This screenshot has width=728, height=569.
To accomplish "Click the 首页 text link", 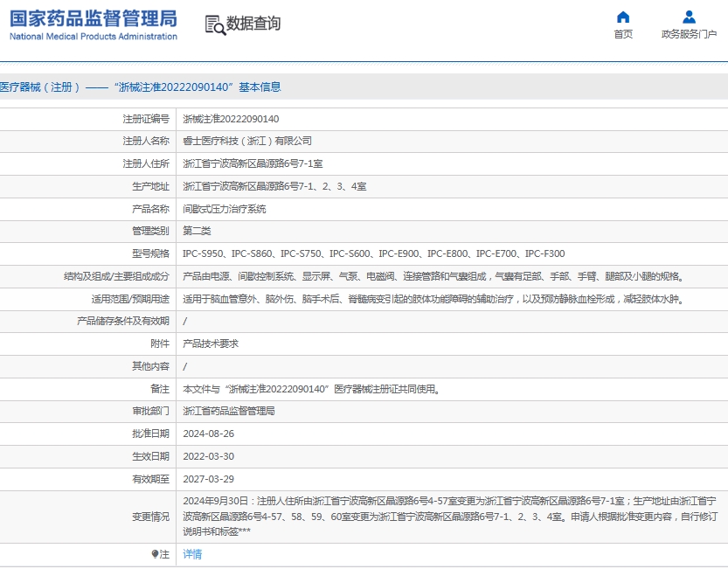I will coord(623,34).
